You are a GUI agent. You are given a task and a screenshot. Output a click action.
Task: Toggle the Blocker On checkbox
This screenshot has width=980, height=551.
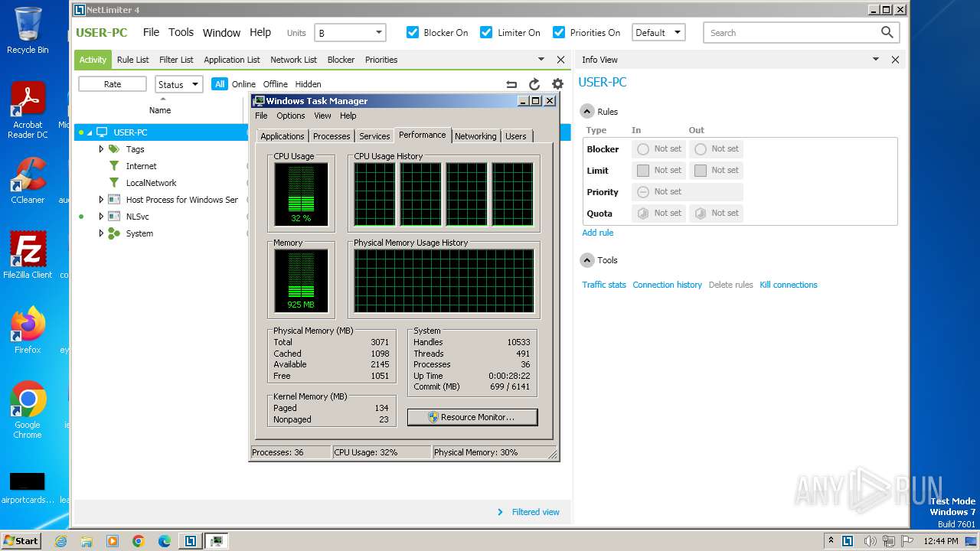click(413, 32)
